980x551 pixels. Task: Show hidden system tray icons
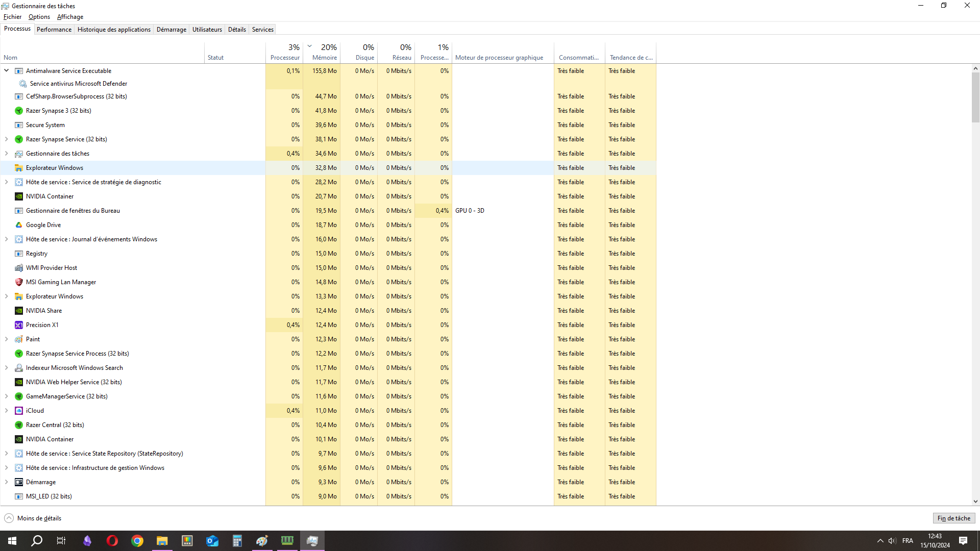(880, 541)
